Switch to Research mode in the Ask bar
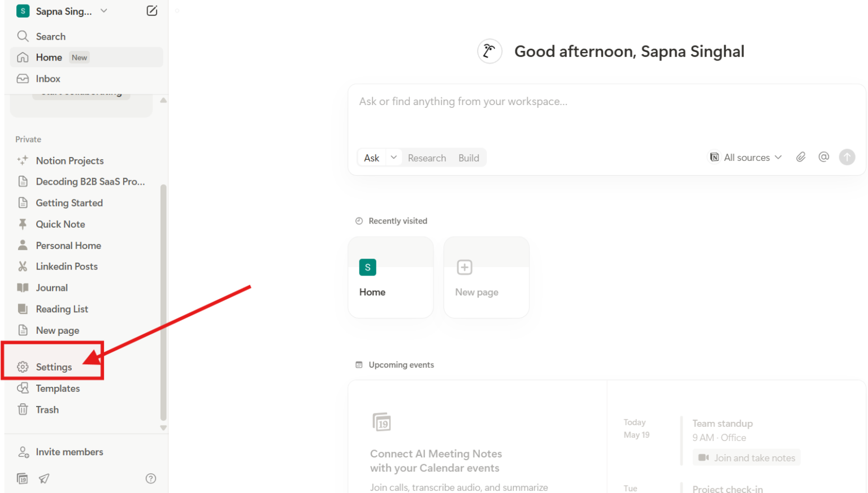Viewport: 868px width, 493px height. coord(427,158)
